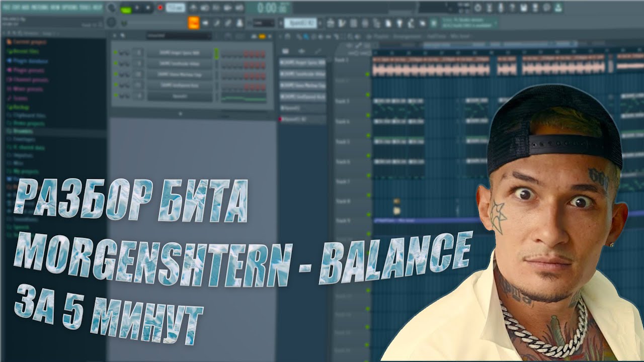
Task: Mute Track 1 with its green LED
Action: coord(368,74)
